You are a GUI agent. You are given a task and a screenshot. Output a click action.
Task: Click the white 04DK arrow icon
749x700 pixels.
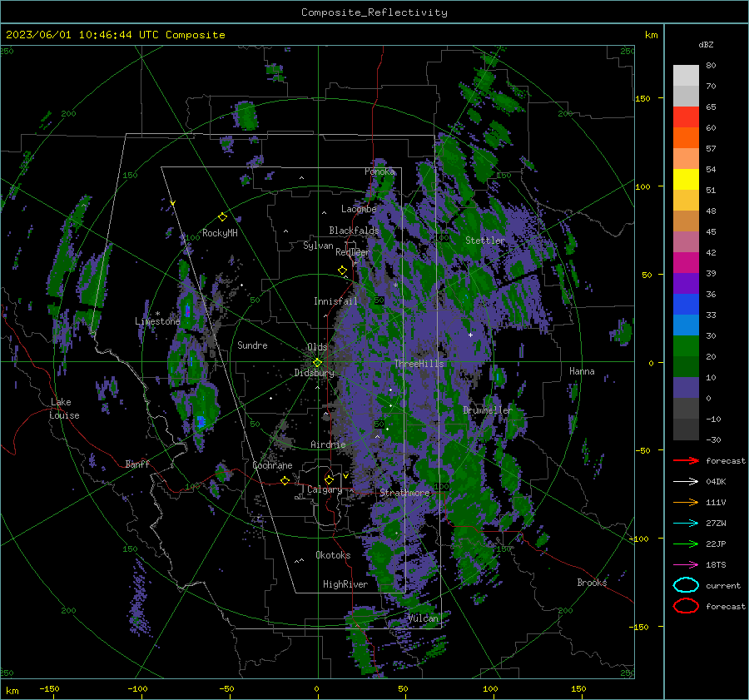coord(686,481)
